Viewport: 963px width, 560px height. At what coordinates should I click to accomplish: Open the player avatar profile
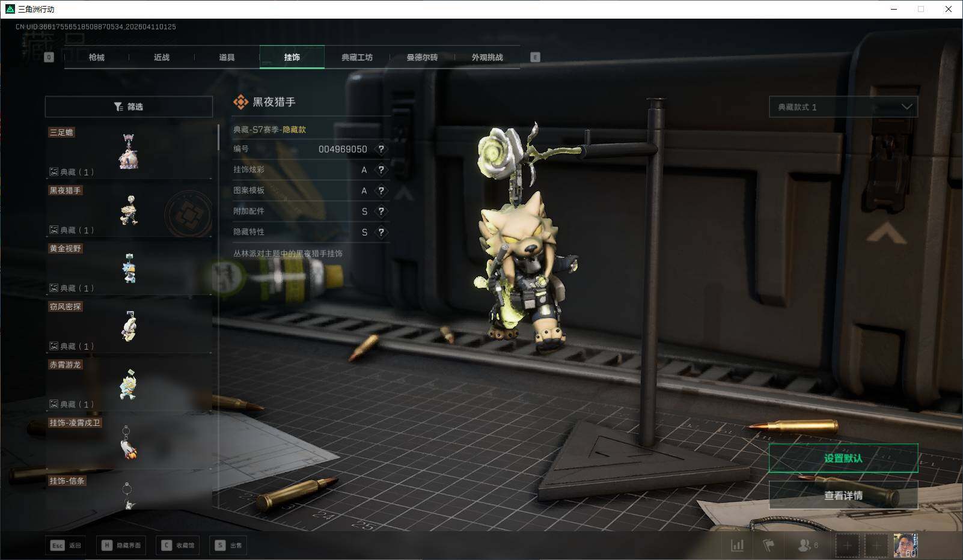pos(905,546)
